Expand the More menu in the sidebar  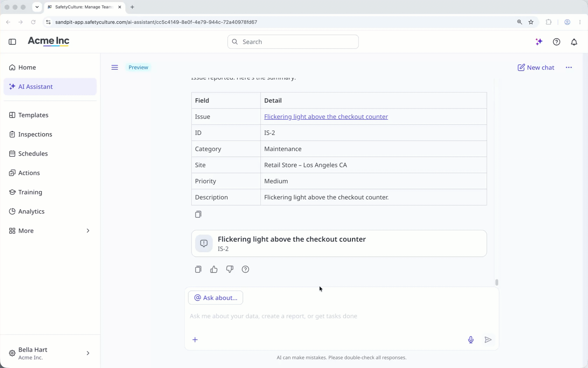50,231
